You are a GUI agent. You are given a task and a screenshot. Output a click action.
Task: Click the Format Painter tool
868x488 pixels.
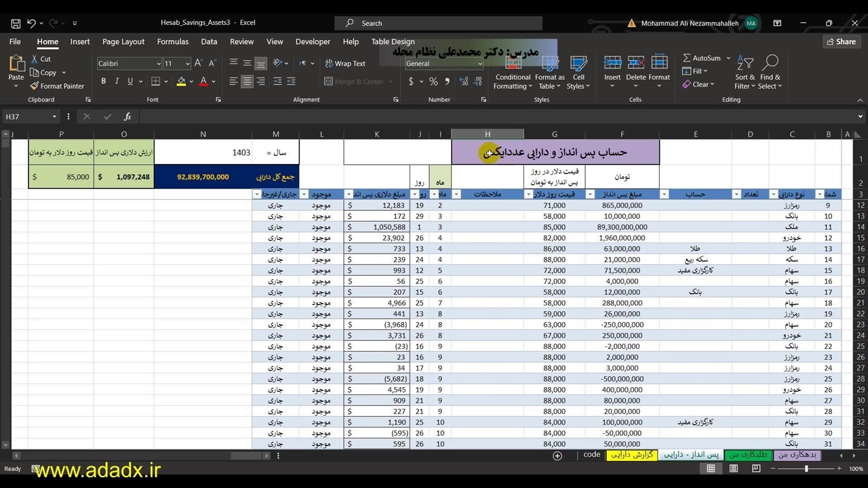point(57,86)
